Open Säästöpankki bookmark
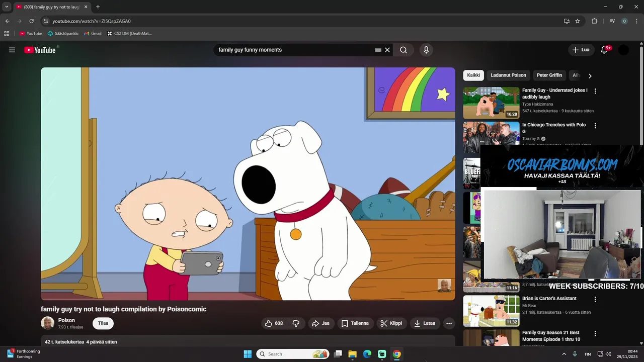 [63, 34]
